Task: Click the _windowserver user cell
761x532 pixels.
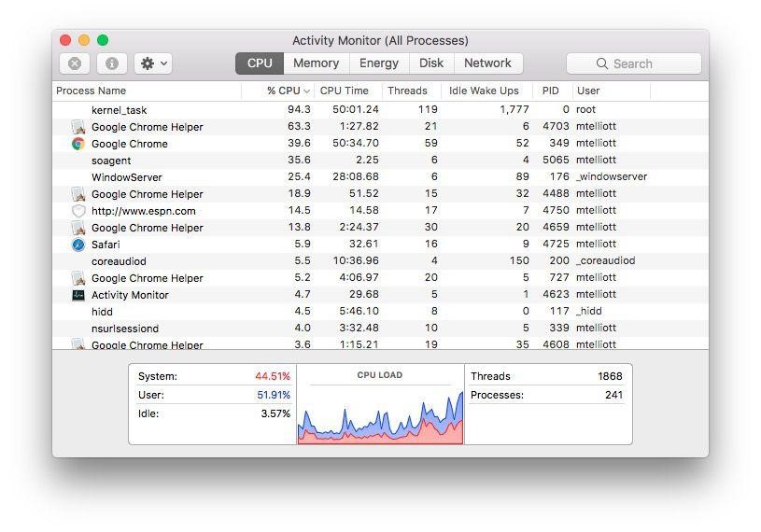Action: pos(612,176)
